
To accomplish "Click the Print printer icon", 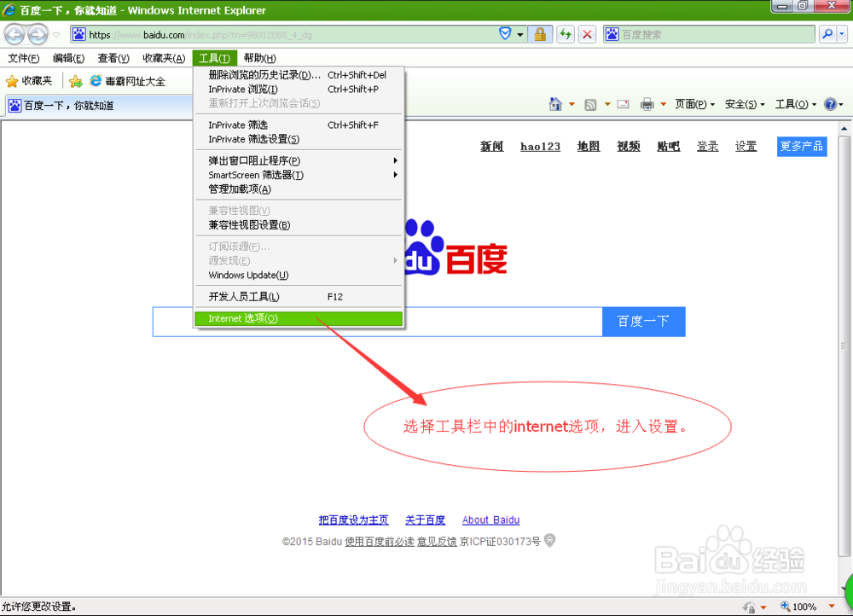I will click(647, 104).
